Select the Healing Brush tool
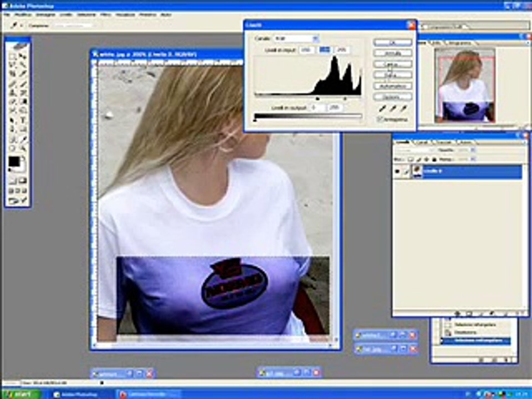Image resolution: width=532 pixels, height=399 pixels. tap(13, 84)
